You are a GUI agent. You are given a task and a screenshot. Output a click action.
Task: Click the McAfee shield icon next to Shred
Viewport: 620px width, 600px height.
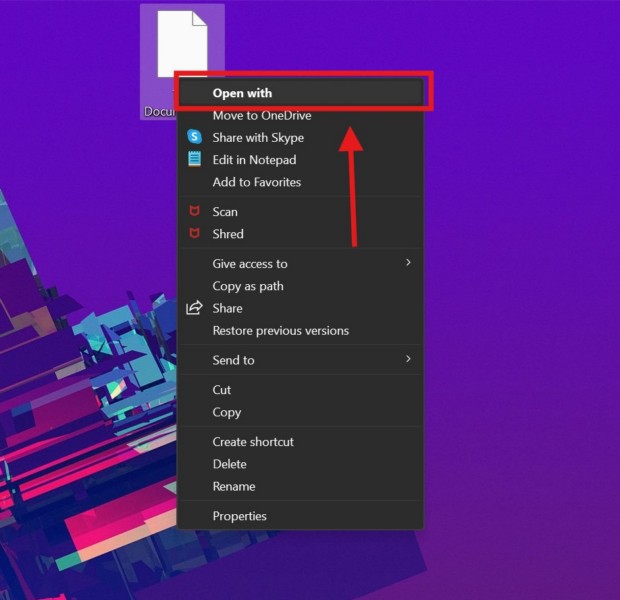tap(195, 234)
